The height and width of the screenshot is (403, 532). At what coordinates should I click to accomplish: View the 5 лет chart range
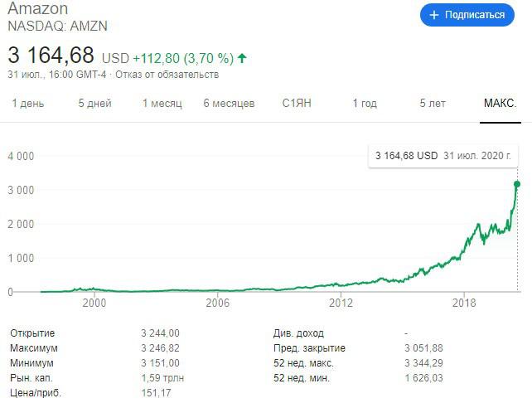click(x=433, y=104)
